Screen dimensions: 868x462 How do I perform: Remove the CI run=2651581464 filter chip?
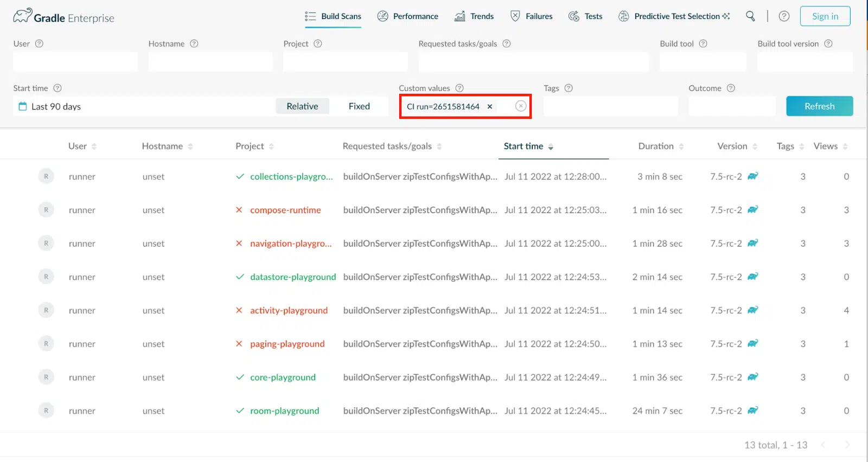[490, 106]
